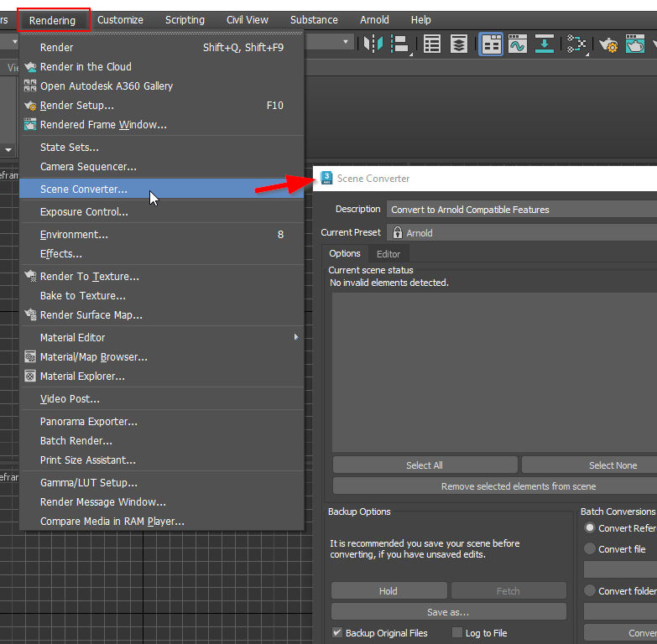Toggle the Backup Original Files checkbox
Image resolution: width=657 pixels, height=644 pixels.
pyautogui.click(x=337, y=633)
